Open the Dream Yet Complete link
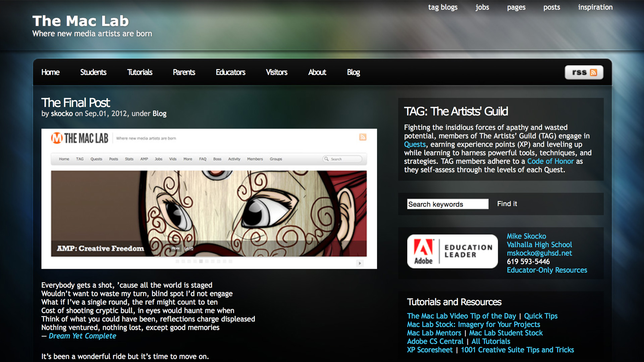This screenshot has width=644, height=362. click(x=83, y=336)
